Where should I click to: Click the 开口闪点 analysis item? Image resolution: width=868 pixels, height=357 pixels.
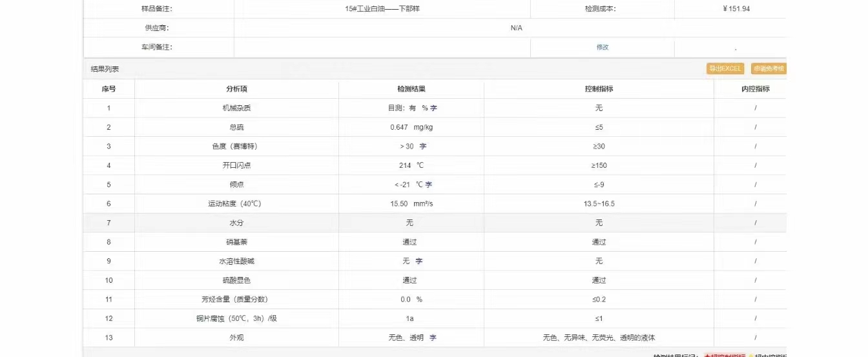click(236, 165)
